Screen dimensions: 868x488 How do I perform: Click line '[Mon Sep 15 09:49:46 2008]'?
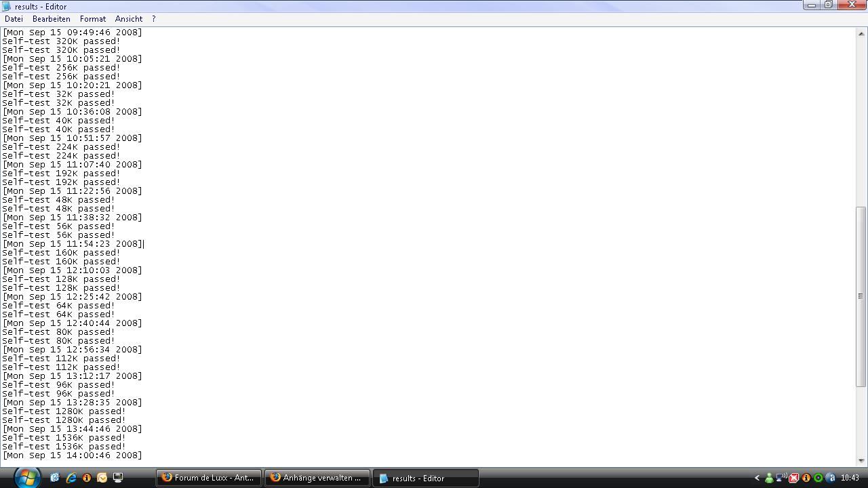[73, 32]
